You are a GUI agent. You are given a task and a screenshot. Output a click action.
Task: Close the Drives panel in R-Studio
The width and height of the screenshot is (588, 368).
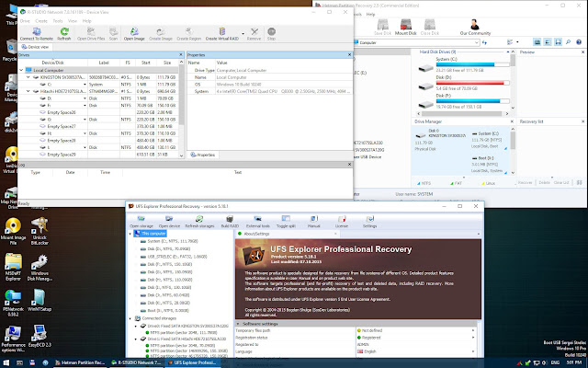(181, 55)
